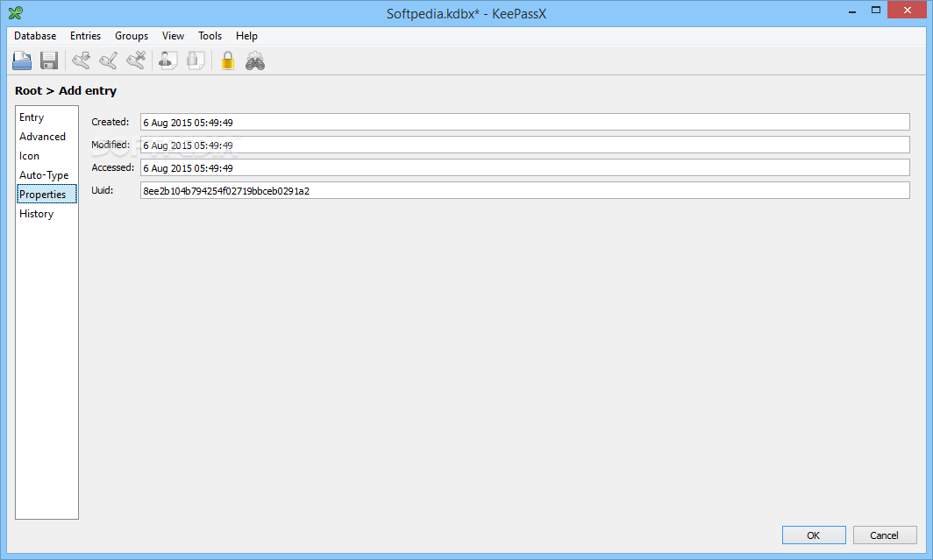Switch to the History section
This screenshot has height=560, width=933.
click(46, 214)
